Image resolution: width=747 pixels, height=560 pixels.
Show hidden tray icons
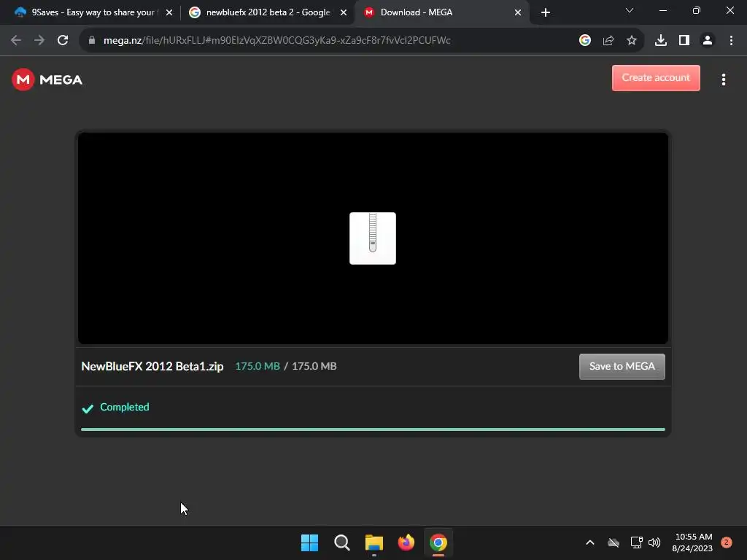coord(589,542)
